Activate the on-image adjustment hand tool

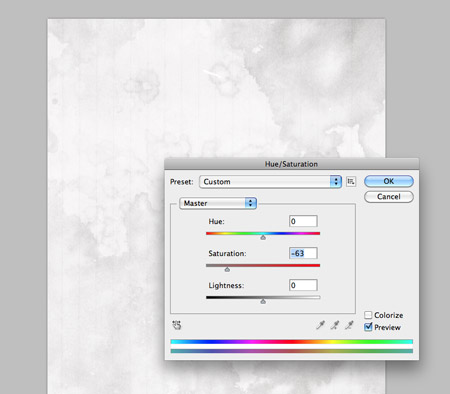point(177,325)
